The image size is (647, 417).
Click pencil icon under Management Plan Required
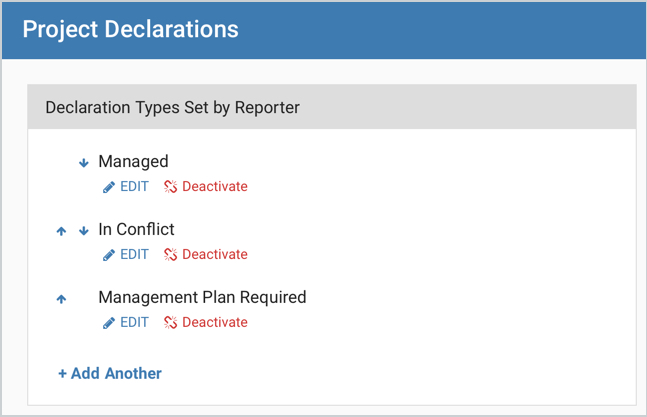tap(109, 323)
